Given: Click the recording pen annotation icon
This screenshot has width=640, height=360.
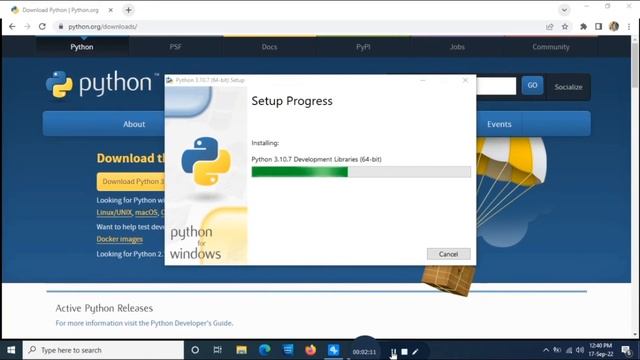Looking at the screenshot, I should point(415,351).
